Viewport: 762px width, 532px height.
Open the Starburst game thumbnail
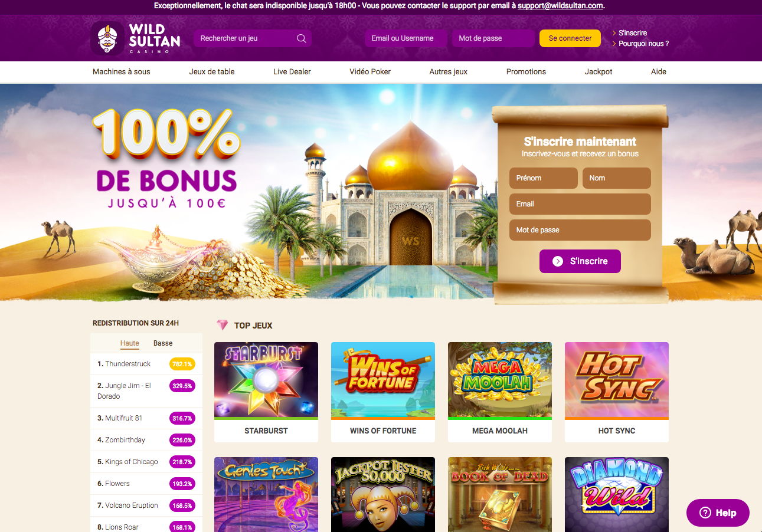(266, 380)
